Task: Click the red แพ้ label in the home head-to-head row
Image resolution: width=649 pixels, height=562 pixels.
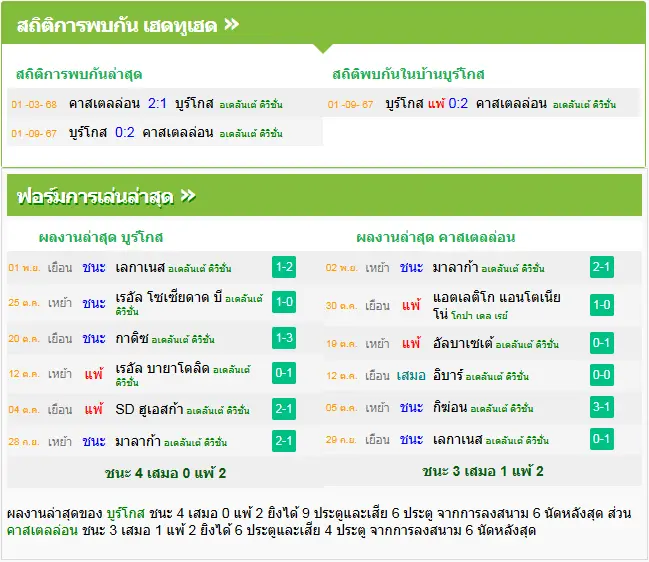Action: [x=436, y=103]
